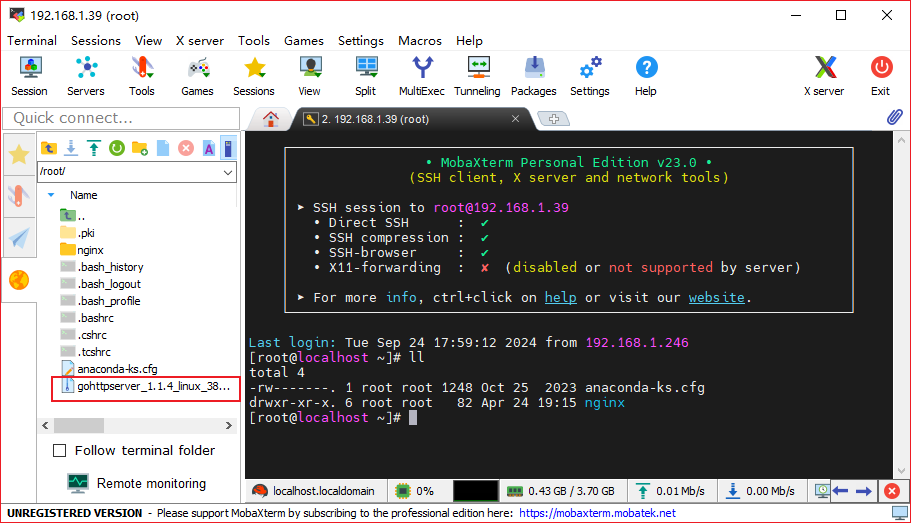This screenshot has width=911, height=523.
Task: Click the help link in terminal banner
Action: (x=560, y=298)
